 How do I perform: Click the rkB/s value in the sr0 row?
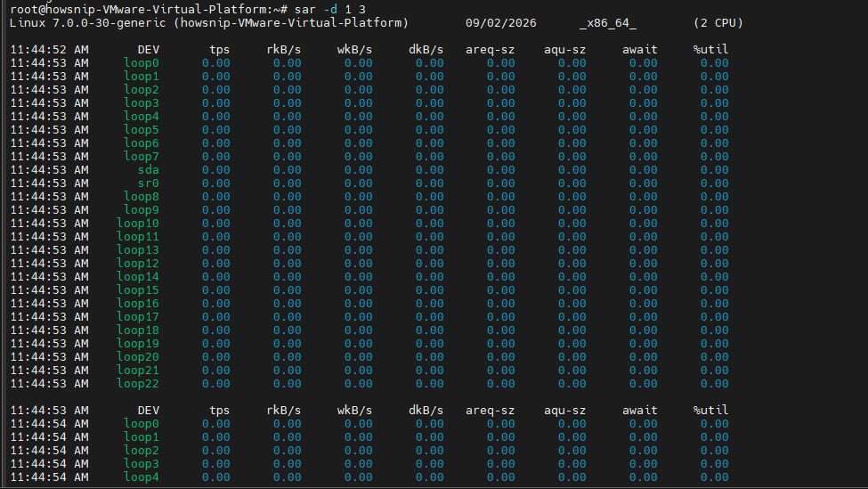click(288, 183)
